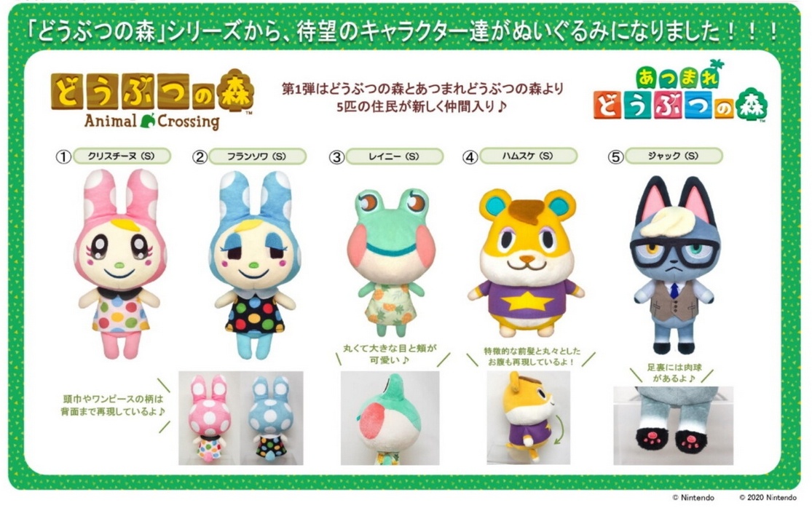Select the hamster ハムスケ plush
Screen dimensions: 812x508
tap(526, 263)
